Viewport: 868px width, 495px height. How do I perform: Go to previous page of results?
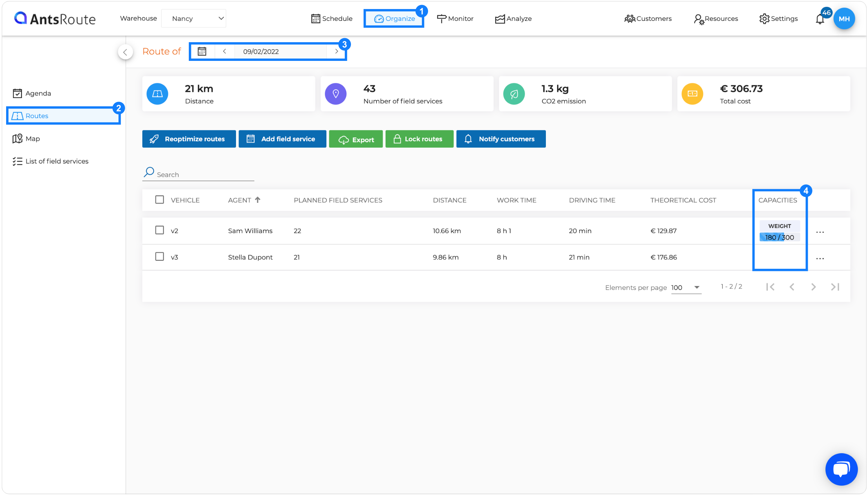click(x=792, y=287)
